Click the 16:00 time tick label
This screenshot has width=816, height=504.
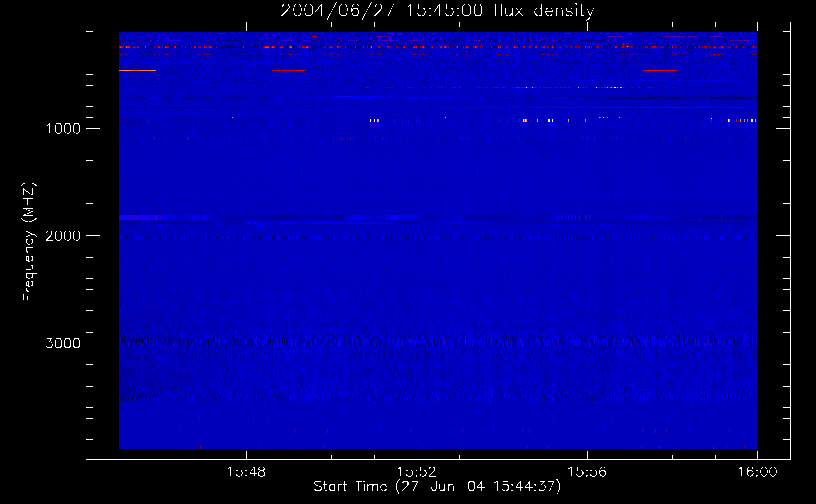(757, 472)
